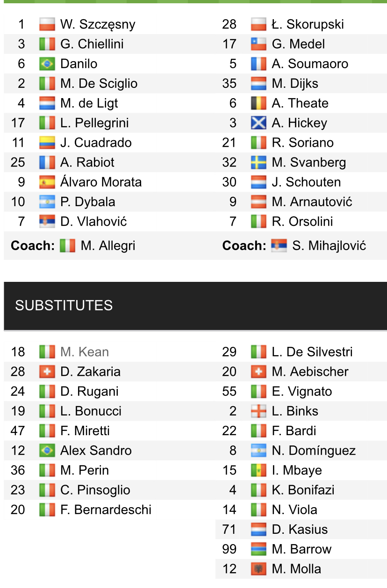Viewport: 387px width, 588px height.
Task: Select M. Arnautović in the lineup
Action: 312,202
